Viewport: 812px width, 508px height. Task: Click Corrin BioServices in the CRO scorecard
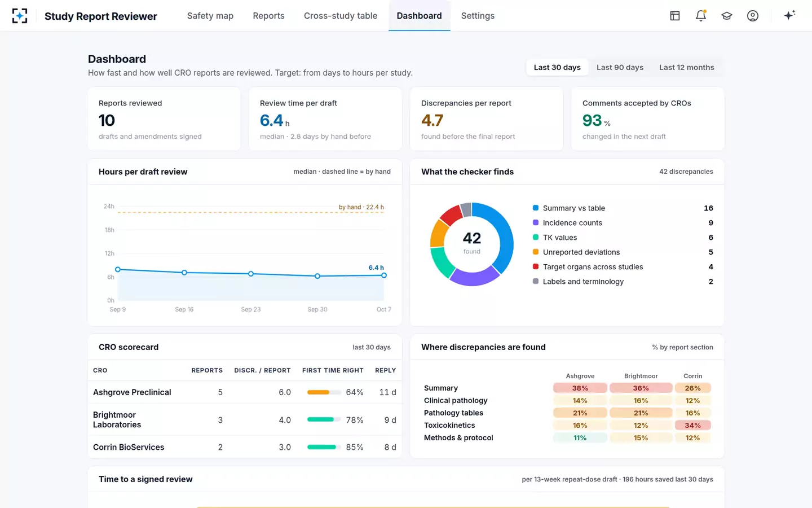point(129,447)
